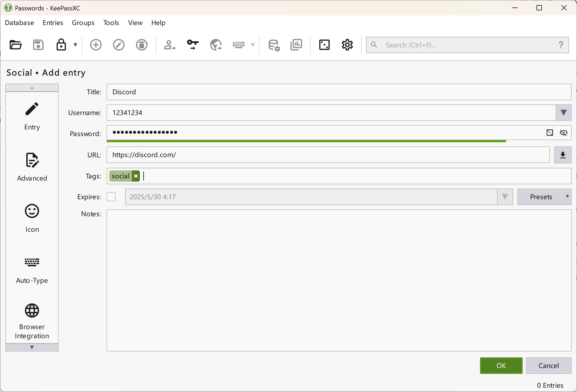Image resolution: width=577 pixels, height=392 pixels.
Task: Click the social tag chip
Action: (121, 176)
